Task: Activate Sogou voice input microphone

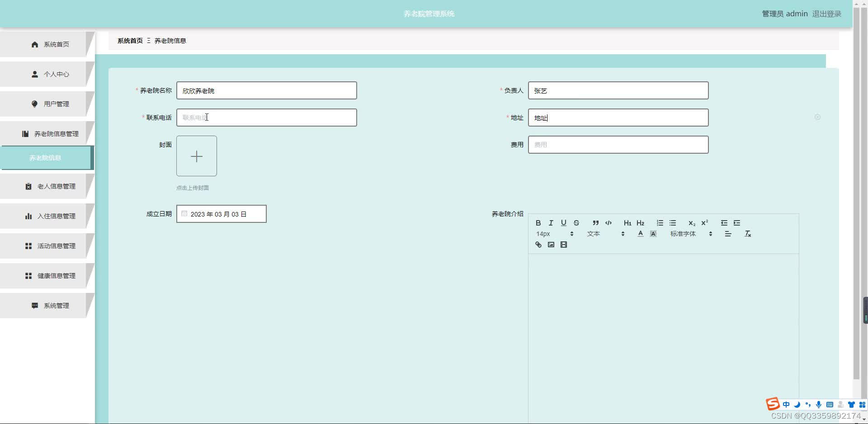Action: tap(819, 405)
